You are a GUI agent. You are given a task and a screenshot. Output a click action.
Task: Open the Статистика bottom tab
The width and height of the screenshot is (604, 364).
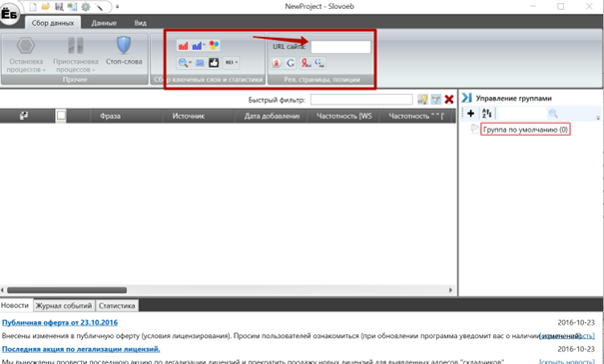[117, 306]
